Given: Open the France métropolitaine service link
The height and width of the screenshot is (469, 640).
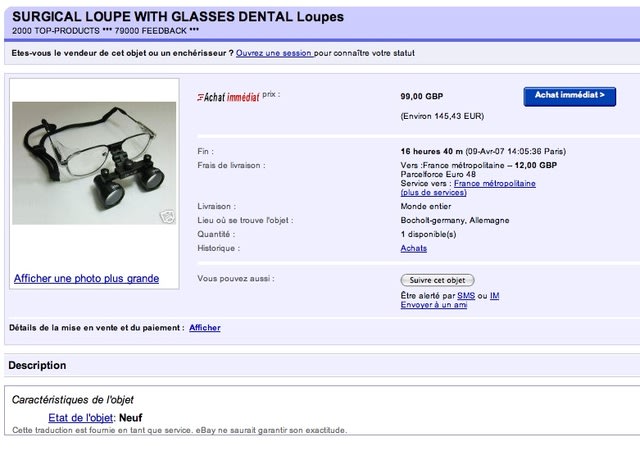Looking at the screenshot, I should coord(494,183).
